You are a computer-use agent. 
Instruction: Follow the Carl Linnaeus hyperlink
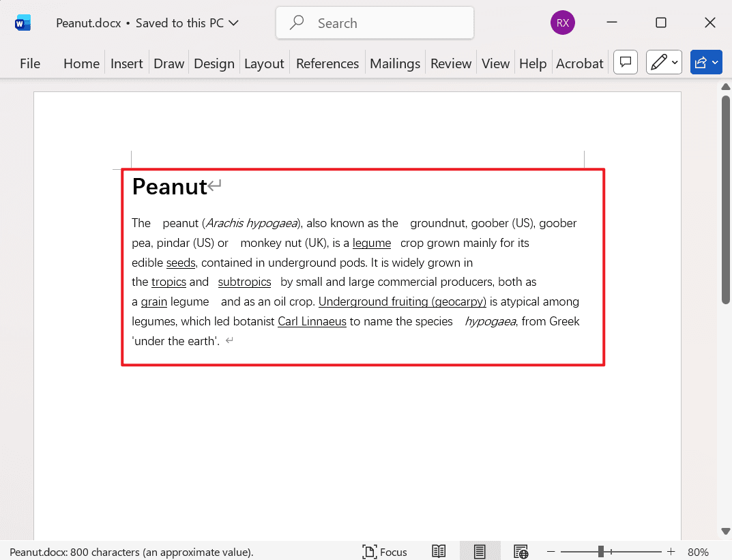click(x=312, y=321)
